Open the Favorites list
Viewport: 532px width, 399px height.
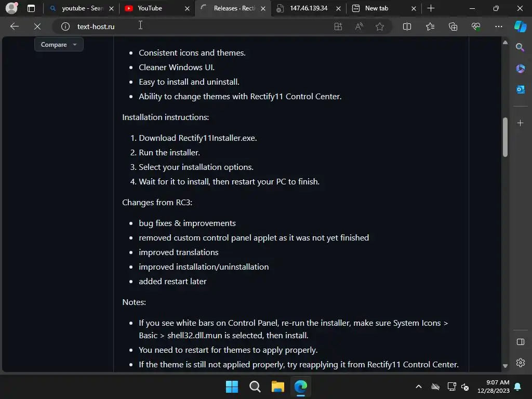point(430,26)
